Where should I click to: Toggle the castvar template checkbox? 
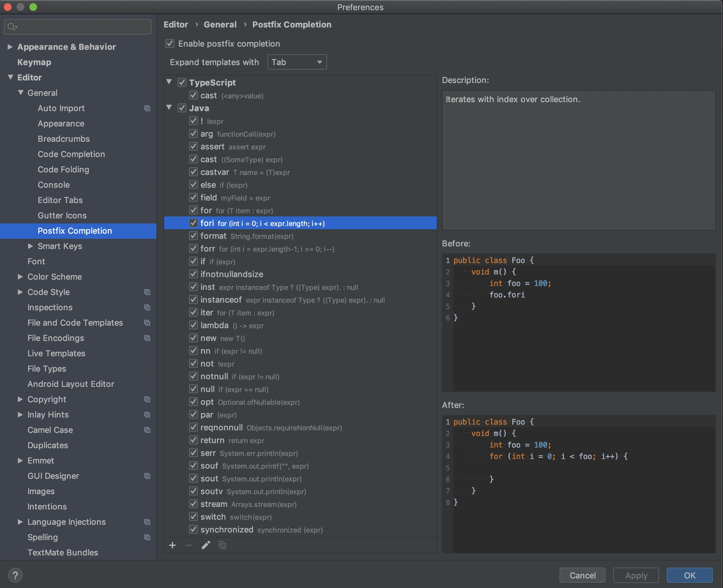click(194, 172)
